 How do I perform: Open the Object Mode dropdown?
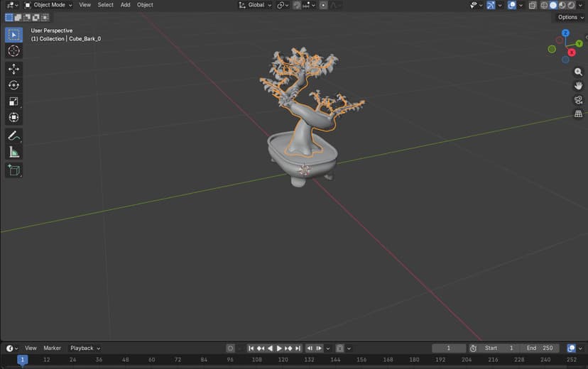[x=48, y=5]
